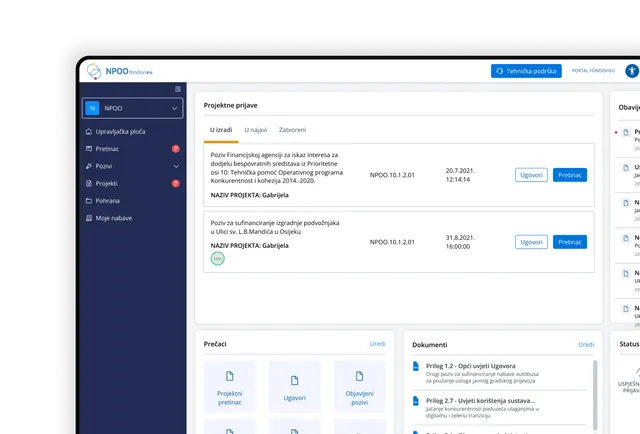Click the Pozivi megaphone icon in sidebar

[x=89, y=166]
